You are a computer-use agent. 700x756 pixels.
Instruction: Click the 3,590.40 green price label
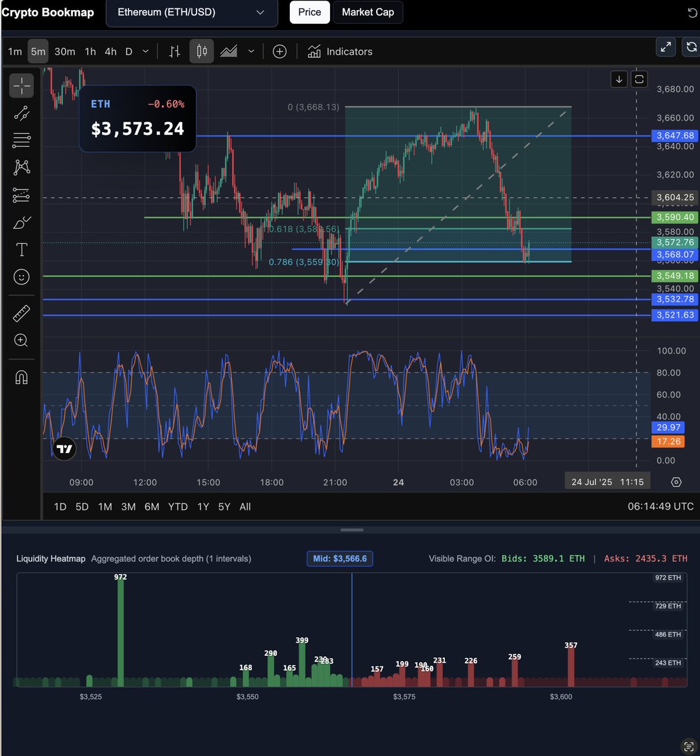675,217
